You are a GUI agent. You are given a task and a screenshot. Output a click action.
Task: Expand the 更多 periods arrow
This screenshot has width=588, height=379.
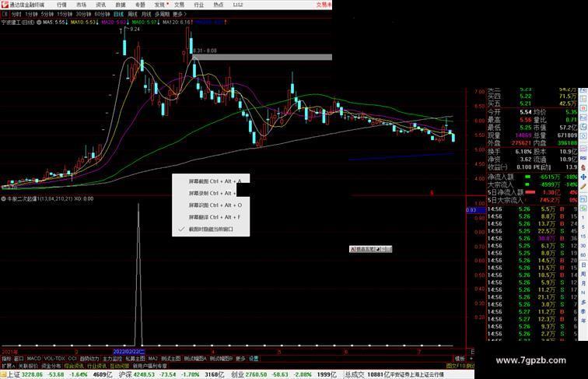click(180, 14)
